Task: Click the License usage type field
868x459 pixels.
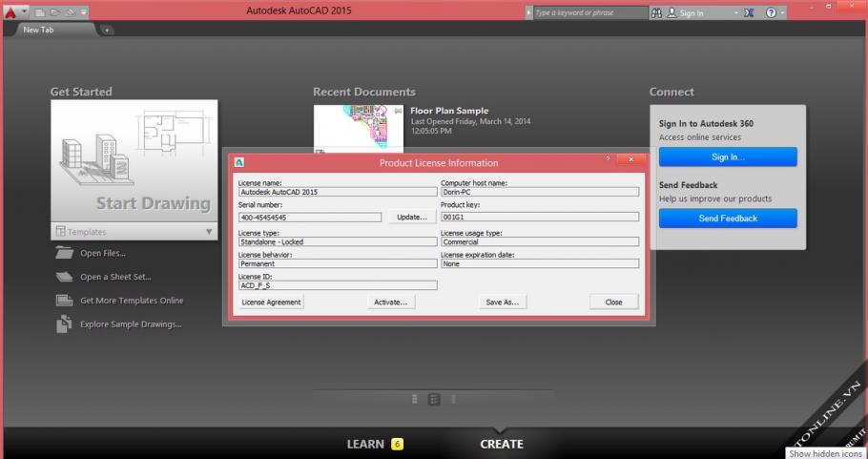Action: [540, 242]
